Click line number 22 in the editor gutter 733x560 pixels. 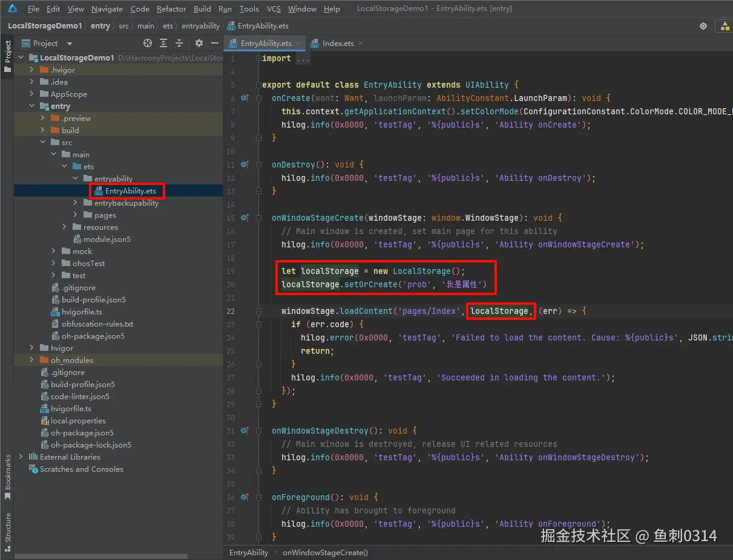click(x=231, y=311)
